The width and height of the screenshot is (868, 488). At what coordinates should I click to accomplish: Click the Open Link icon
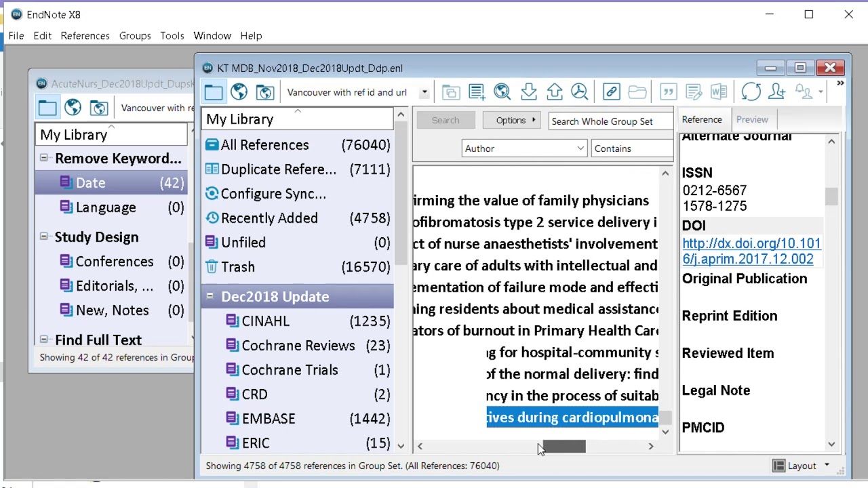[611, 92]
